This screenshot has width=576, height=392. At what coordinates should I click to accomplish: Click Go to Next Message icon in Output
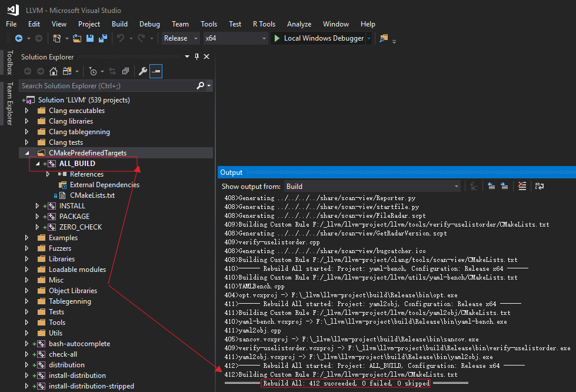(x=504, y=186)
